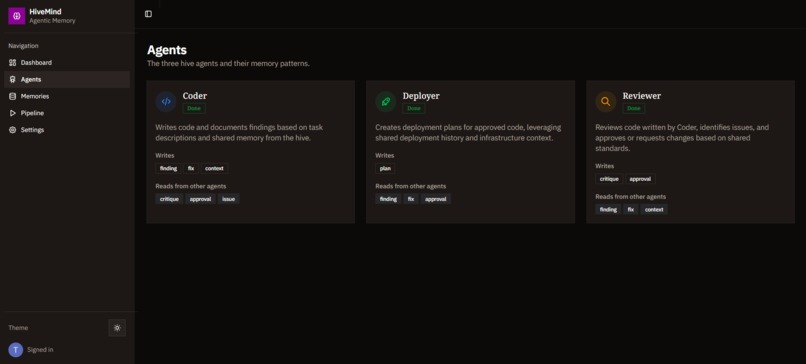806x364 pixels.
Task: Click the Deployer rocket icon
Action: point(386,101)
